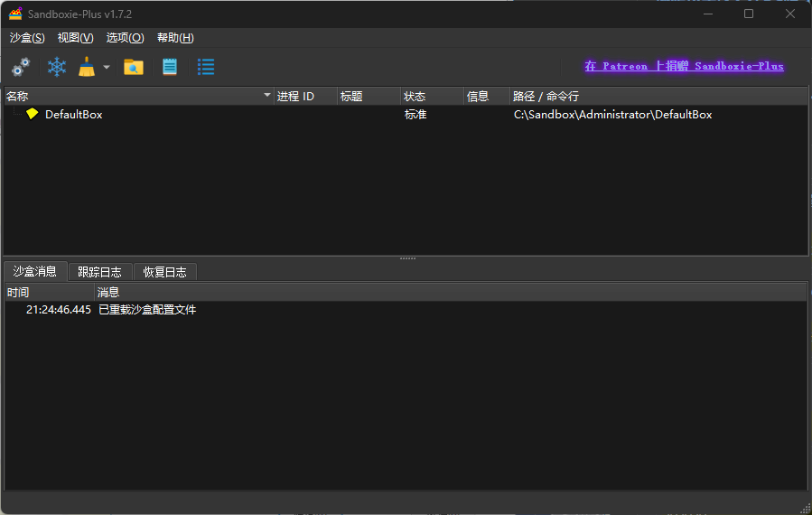The width and height of the screenshot is (812, 515).
Task: Click the broom cleanup icon
Action: point(87,67)
